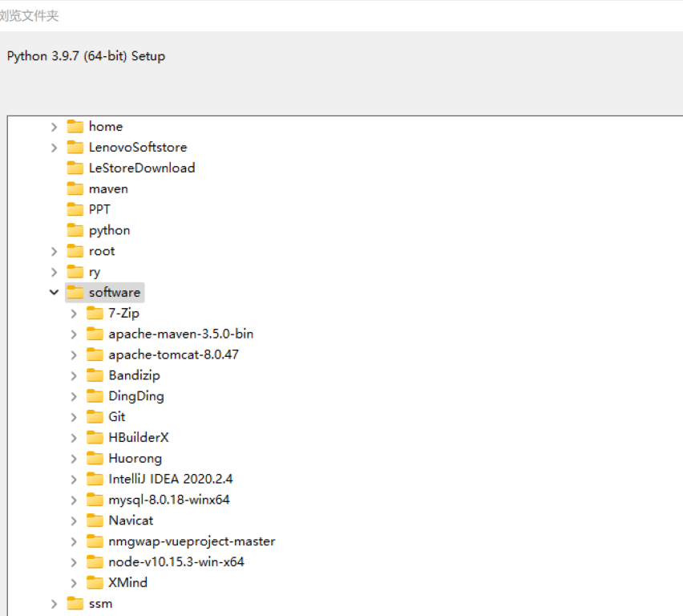The height and width of the screenshot is (616, 683).
Task: Click the Git folder icon
Action: click(95, 417)
